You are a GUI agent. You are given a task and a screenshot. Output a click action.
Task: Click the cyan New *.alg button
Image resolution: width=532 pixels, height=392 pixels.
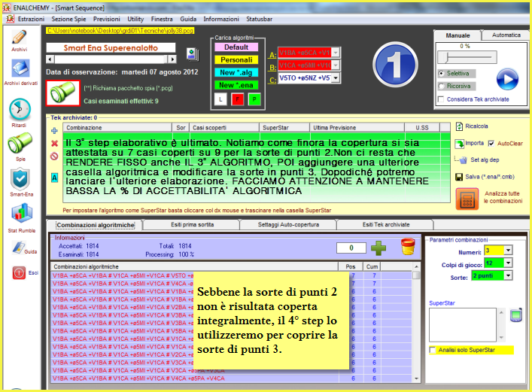pos(236,72)
